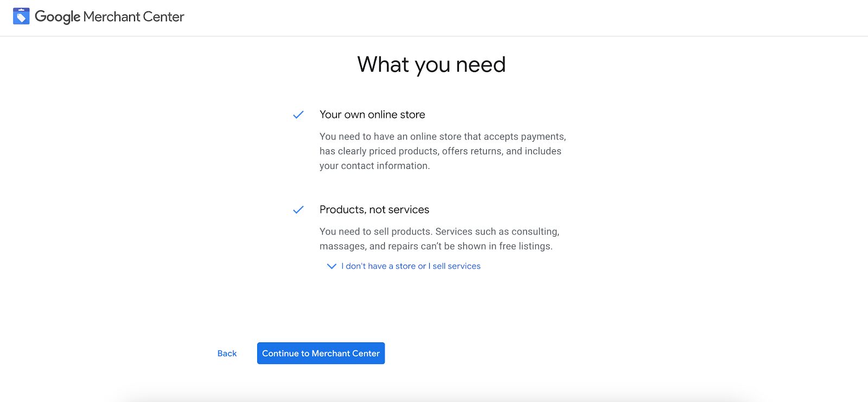
Task: Expand the chevron before I don't have a store
Action: (x=331, y=266)
